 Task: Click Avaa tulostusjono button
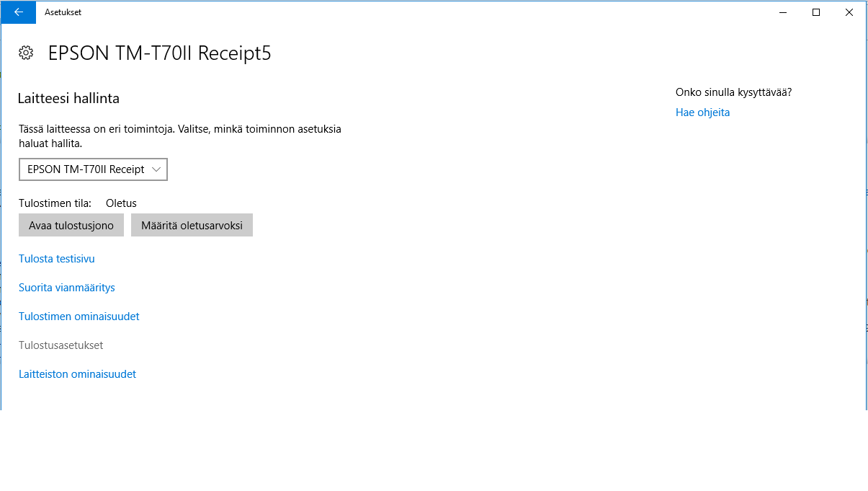click(71, 225)
